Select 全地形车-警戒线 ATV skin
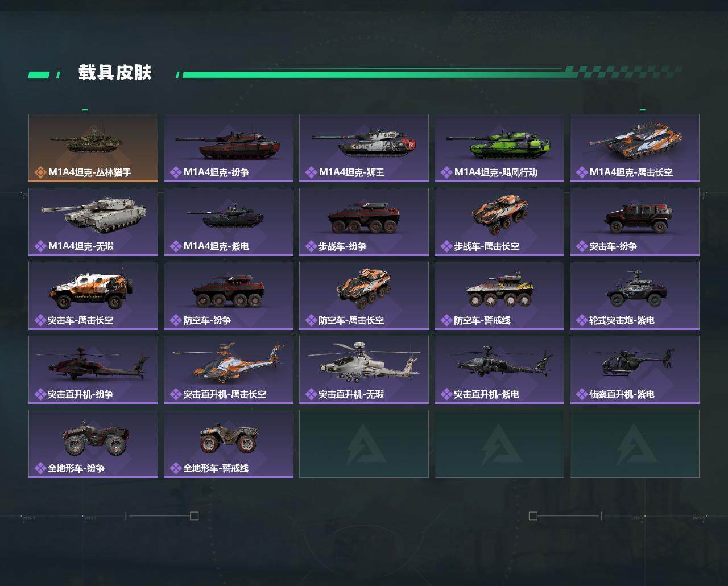 pos(229,444)
